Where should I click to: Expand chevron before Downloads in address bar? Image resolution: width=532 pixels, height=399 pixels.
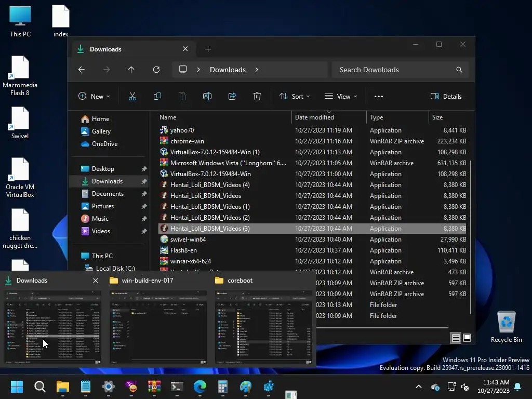click(198, 70)
